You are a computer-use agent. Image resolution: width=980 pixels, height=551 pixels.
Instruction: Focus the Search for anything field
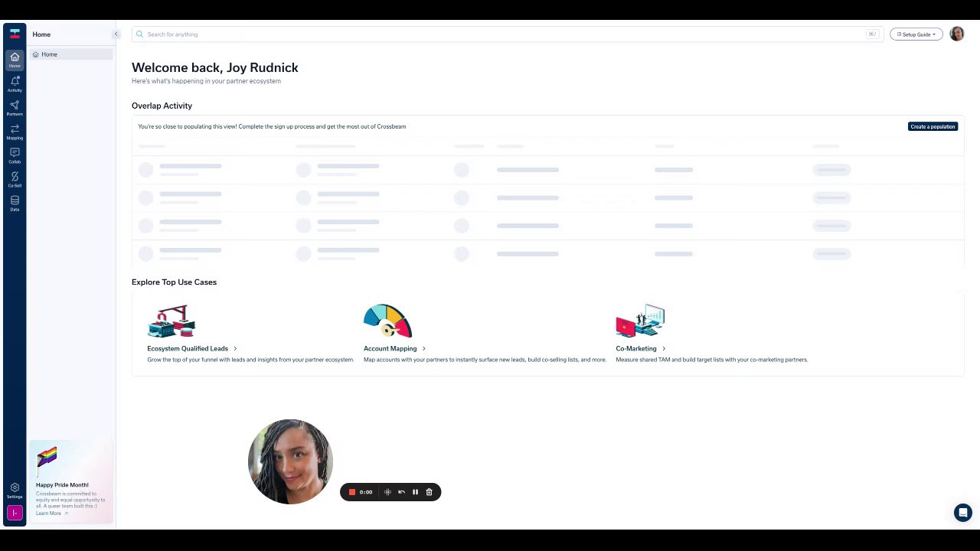507,34
